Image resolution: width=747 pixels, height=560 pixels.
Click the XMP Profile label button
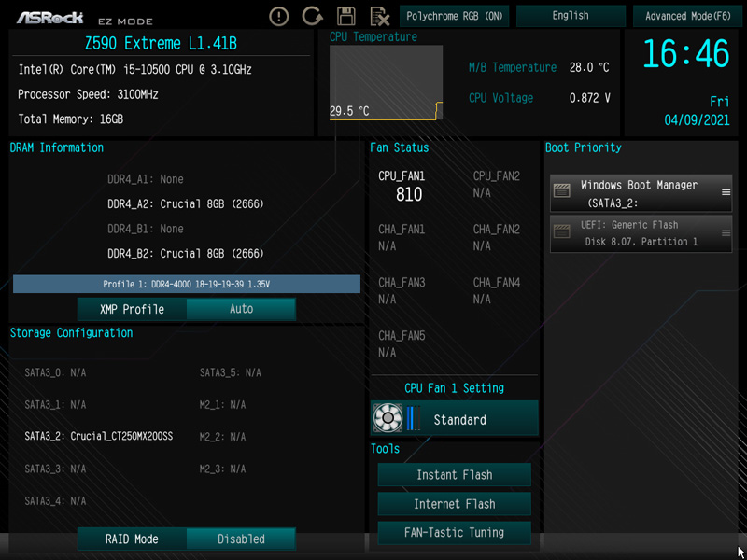click(132, 309)
